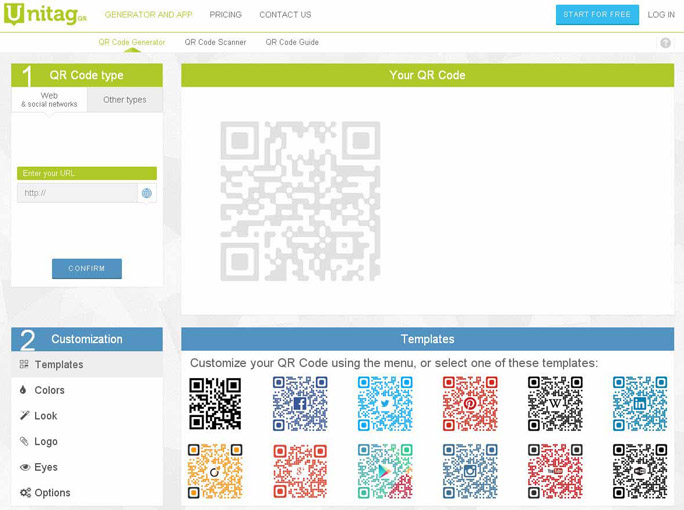The image size is (684, 510).
Task: Choose the Facebook QR code template
Action: (x=300, y=404)
